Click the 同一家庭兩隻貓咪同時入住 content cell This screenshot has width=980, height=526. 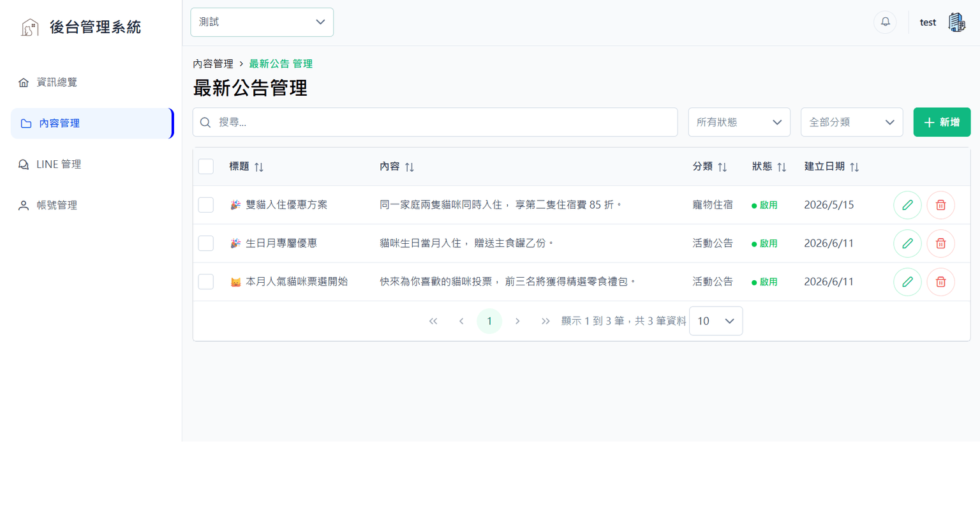point(501,205)
